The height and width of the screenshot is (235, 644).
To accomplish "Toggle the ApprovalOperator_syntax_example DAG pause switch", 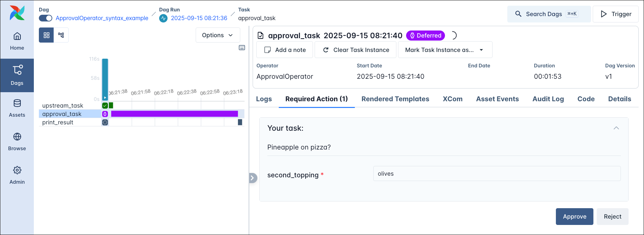I will tap(46, 18).
